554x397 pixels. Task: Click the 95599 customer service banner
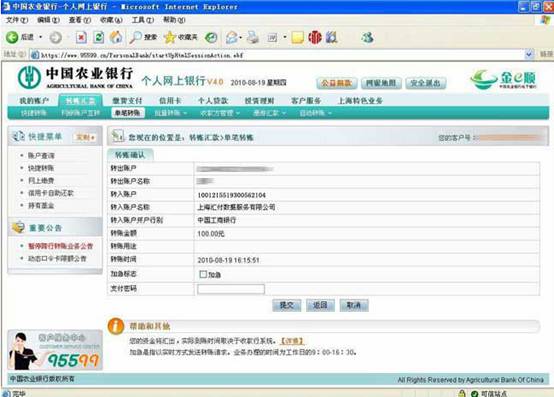tap(55, 350)
